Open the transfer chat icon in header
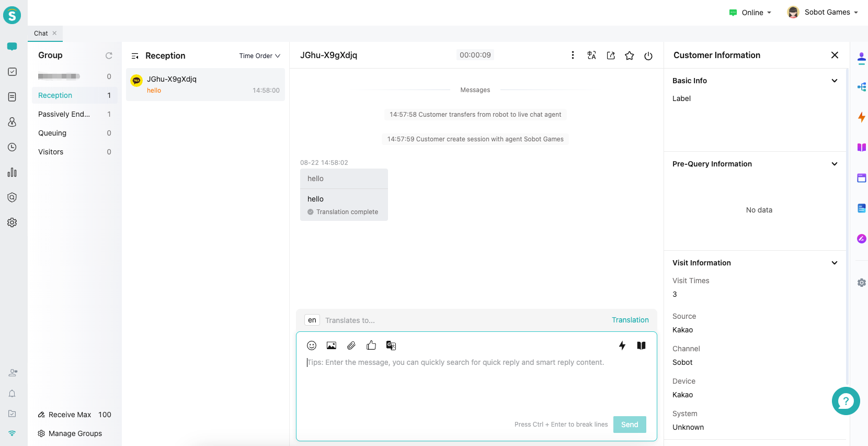 611,55
